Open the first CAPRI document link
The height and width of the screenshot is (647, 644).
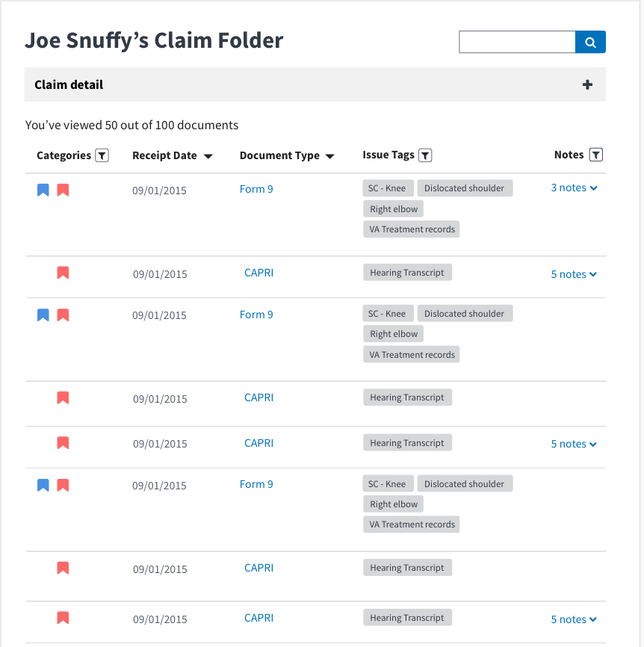(258, 273)
